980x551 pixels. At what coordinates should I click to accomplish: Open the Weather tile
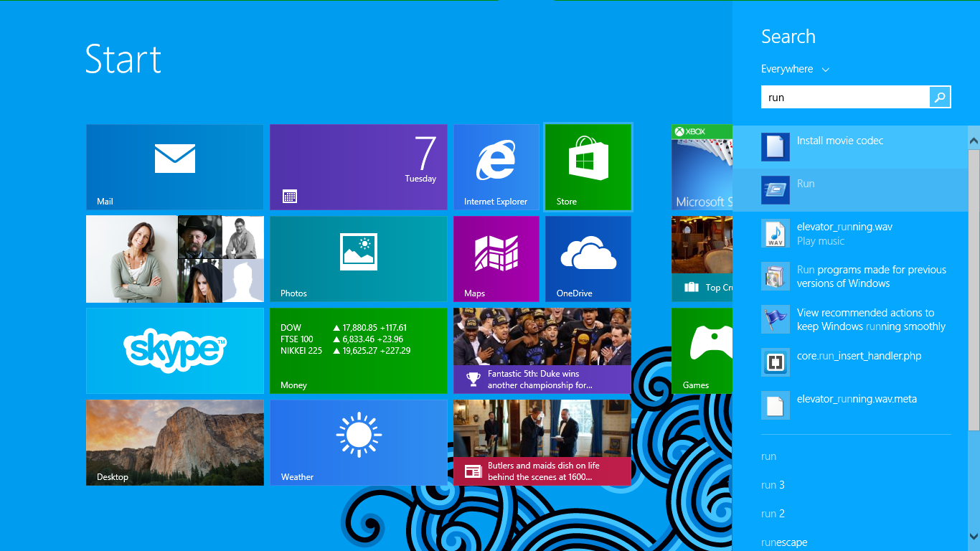tap(359, 443)
